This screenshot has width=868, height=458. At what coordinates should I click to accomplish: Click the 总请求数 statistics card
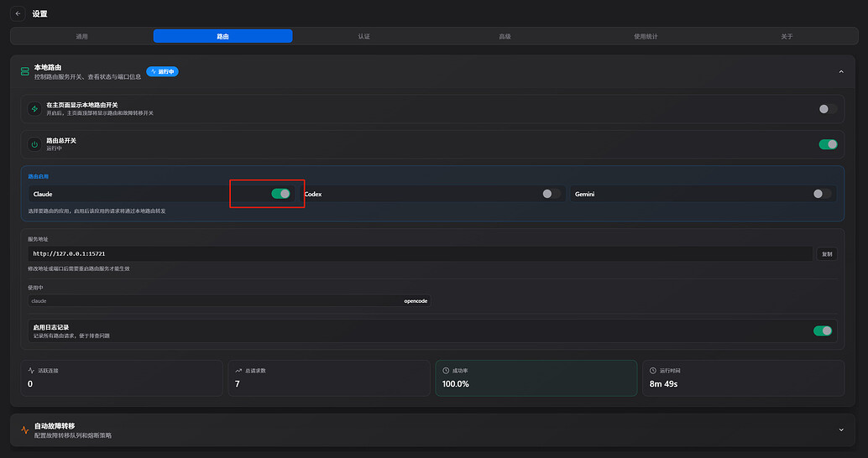pyautogui.click(x=329, y=378)
